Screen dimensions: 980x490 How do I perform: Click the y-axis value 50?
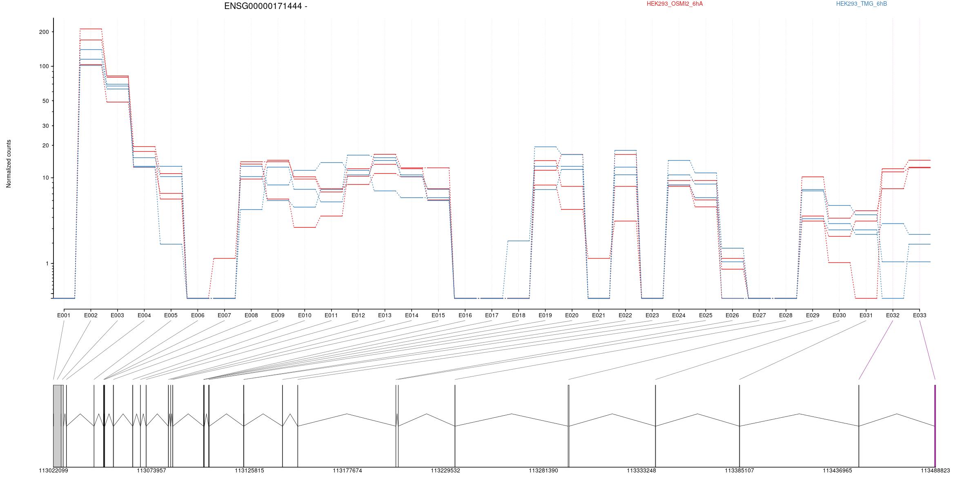point(45,101)
